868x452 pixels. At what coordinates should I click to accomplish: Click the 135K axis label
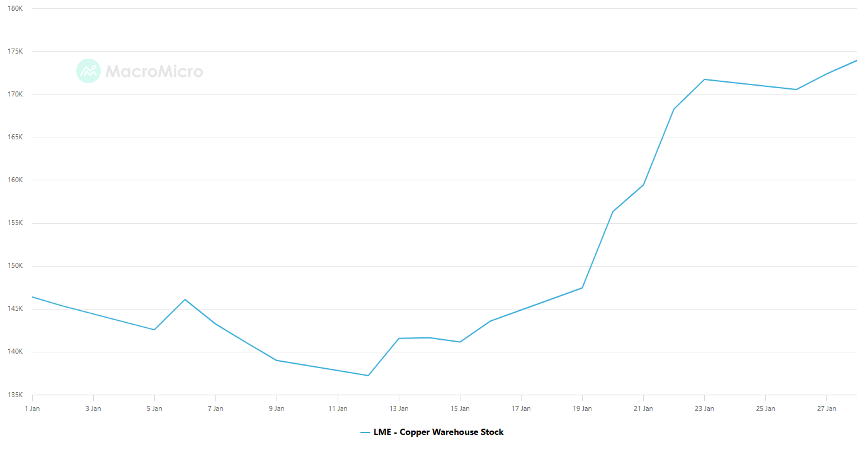(16, 395)
